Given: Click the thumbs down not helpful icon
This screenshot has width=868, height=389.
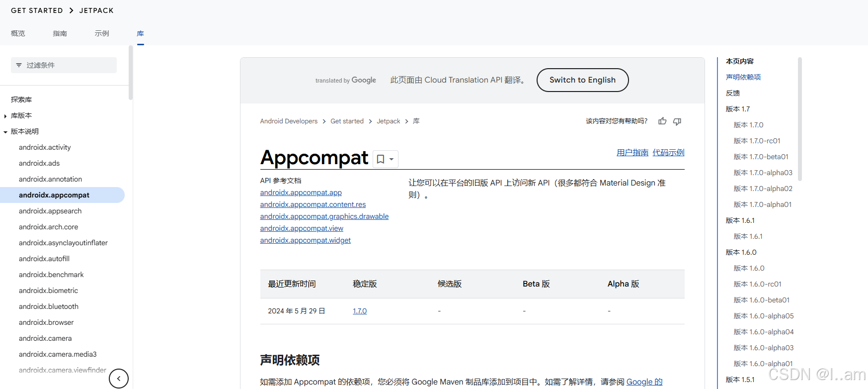Looking at the screenshot, I should 677,121.
